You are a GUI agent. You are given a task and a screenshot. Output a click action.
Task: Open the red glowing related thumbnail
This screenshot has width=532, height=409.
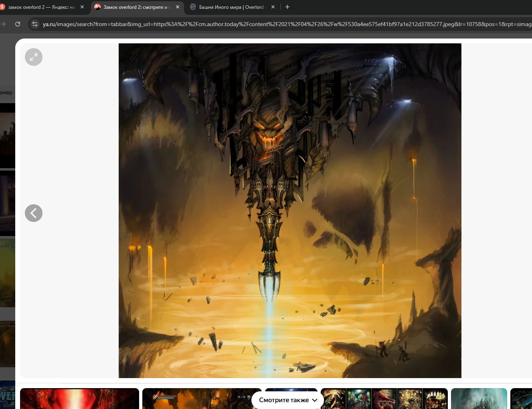coord(79,399)
